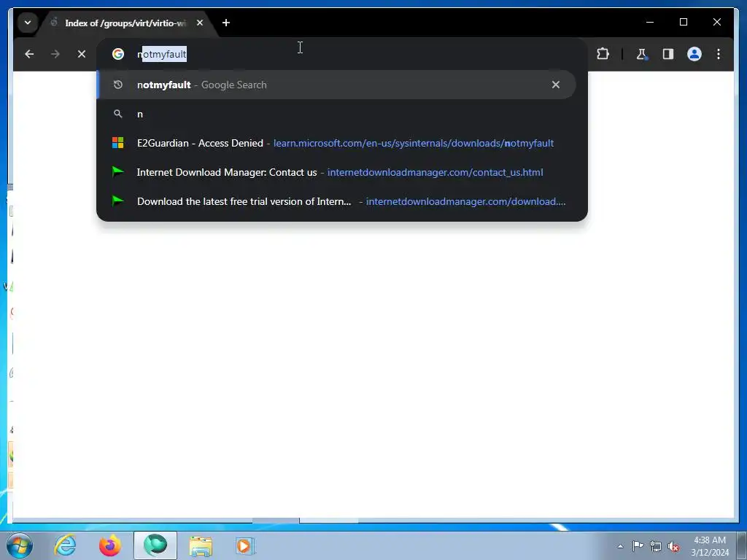
Task: Click the muted volume tray icon
Action: tap(673, 546)
